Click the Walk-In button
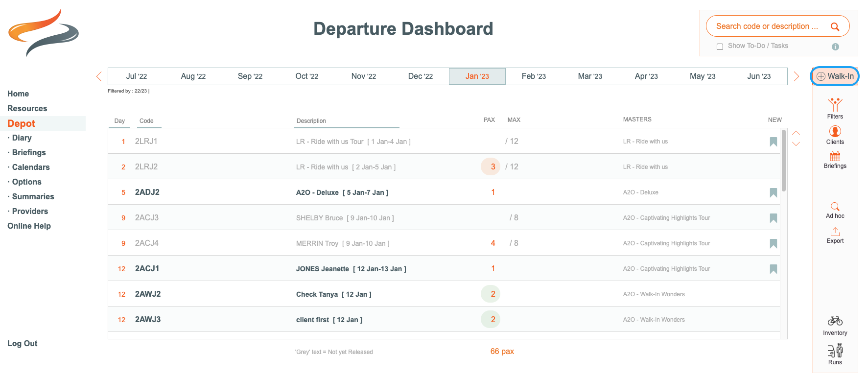 pyautogui.click(x=835, y=76)
